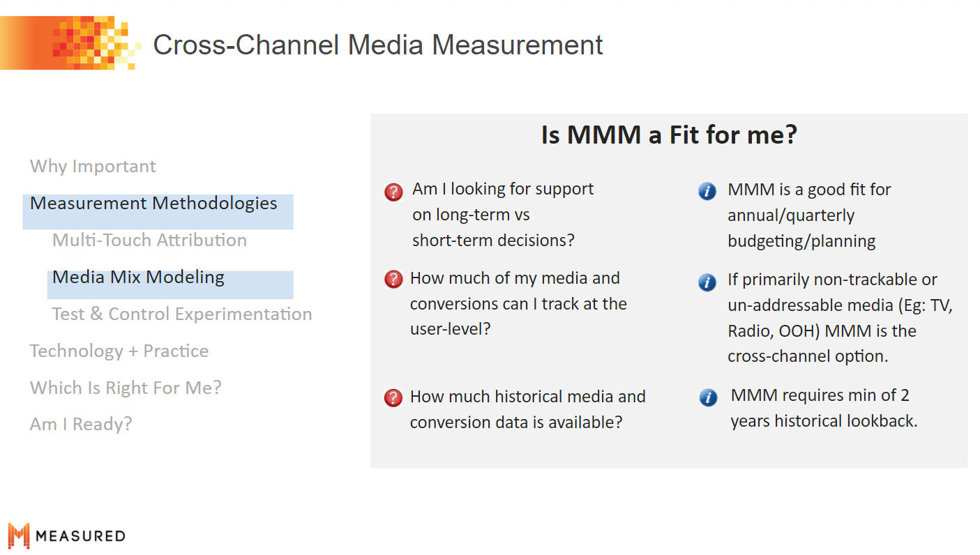Click the info icon for non-trackable media

pyautogui.click(x=707, y=282)
